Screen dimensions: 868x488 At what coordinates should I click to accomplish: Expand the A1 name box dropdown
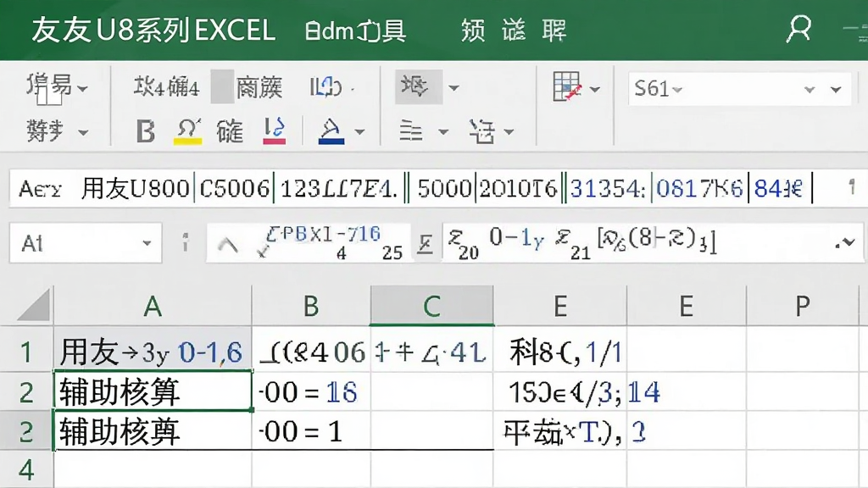(x=147, y=243)
